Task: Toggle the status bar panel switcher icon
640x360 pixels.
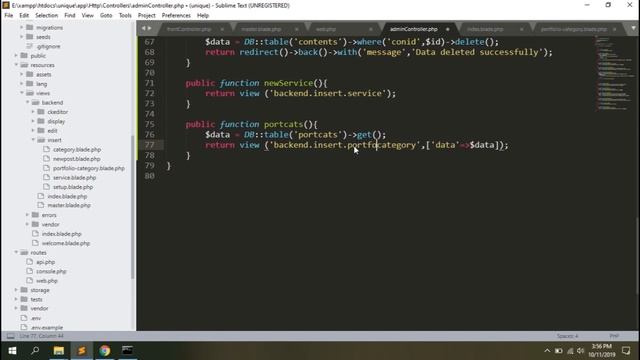Action: point(11,336)
